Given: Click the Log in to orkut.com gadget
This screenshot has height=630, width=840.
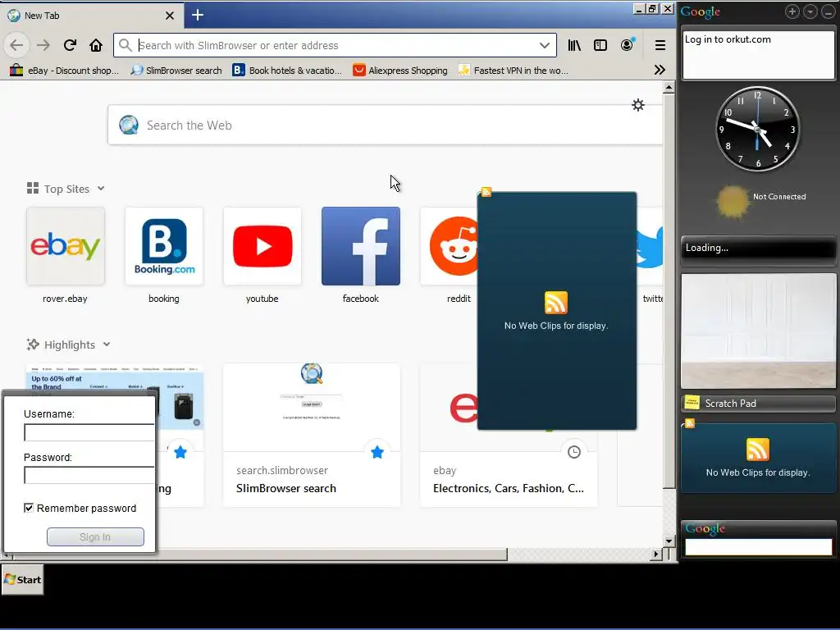Looking at the screenshot, I should [758, 55].
